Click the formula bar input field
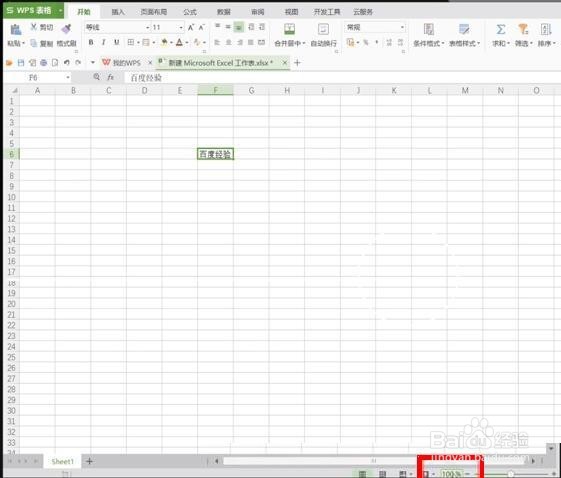The height and width of the screenshot is (478, 561). click(342, 78)
